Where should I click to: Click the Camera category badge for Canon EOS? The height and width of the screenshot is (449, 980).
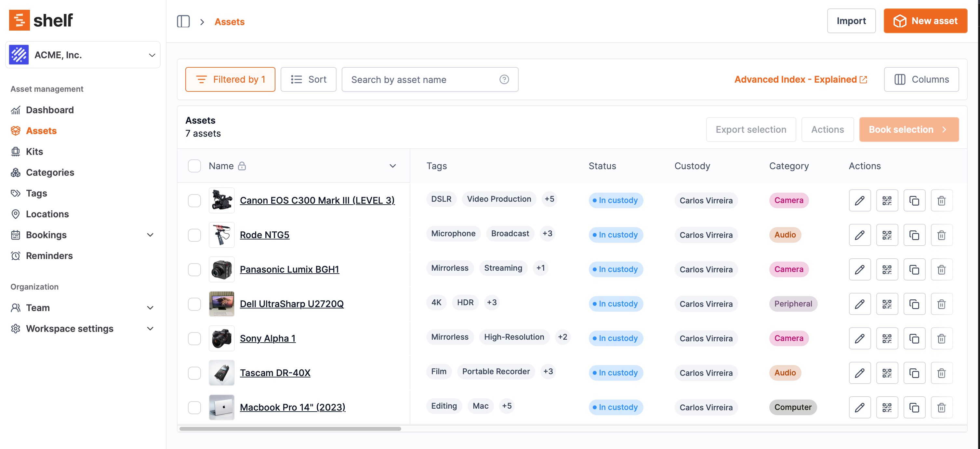[788, 200]
